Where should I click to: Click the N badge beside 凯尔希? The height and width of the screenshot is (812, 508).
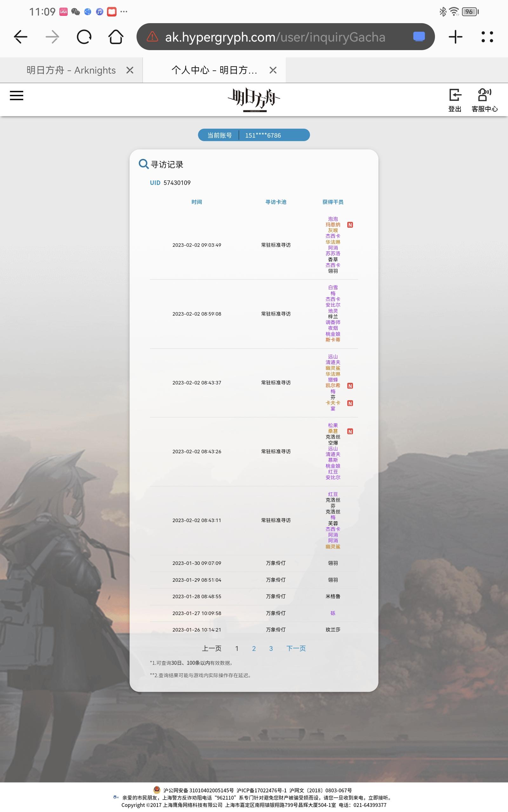[350, 386]
